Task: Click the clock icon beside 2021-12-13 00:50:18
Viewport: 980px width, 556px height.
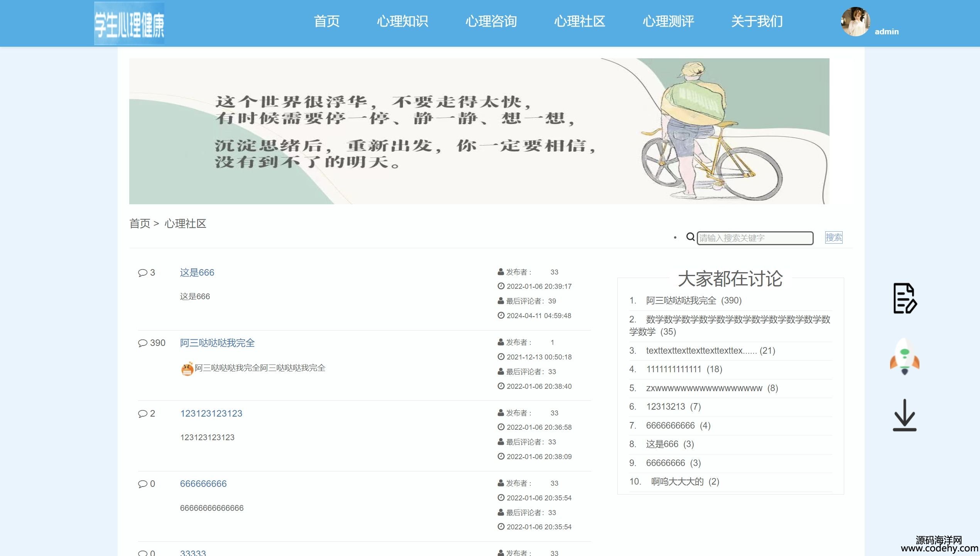Action: click(501, 357)
